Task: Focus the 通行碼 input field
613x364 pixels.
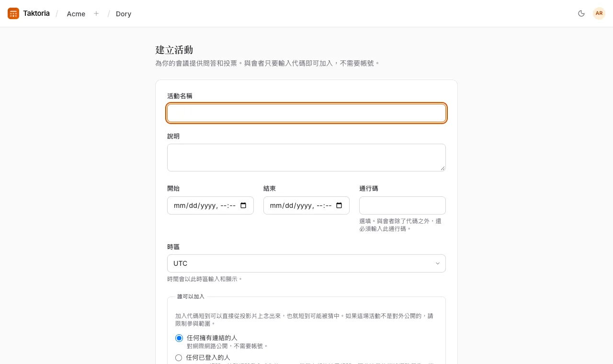Action: [402, 205]
